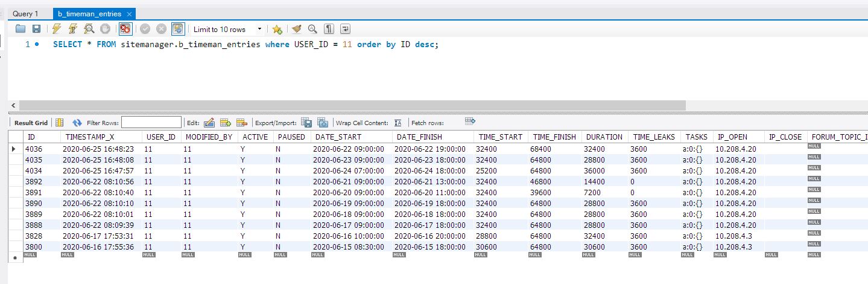Execute query using the lightning bolt icon
This screenshot has width=868, height=284.
(x=57, y=29)
